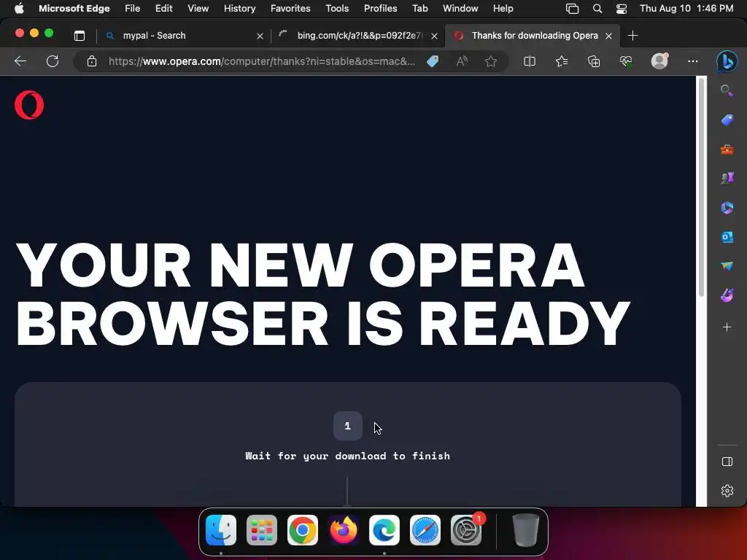Open Browser essentials heart icon
This screenshot has width=747, height=560.
coord(626,61)
